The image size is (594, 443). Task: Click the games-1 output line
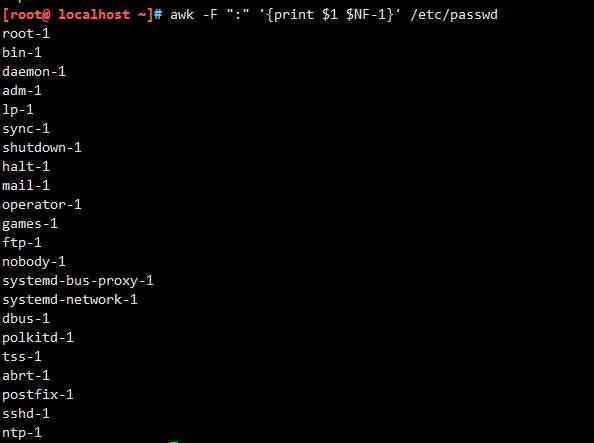pyautogui.click(x=30, y=224)
